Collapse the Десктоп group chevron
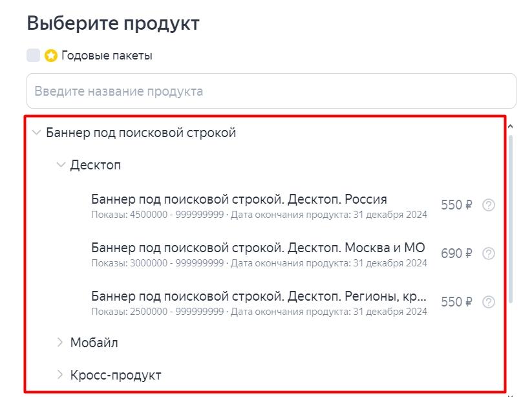Viewport: 532px width, 397px height. click(61, 165)
